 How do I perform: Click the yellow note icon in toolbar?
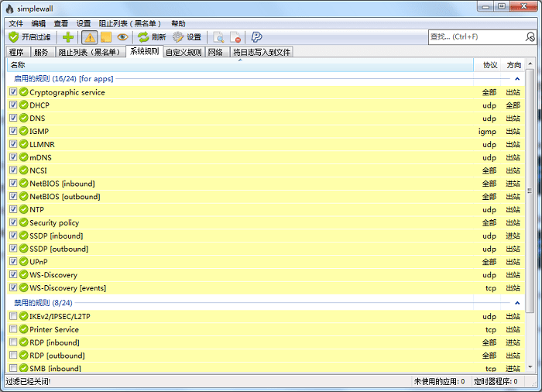coord(106,37)
